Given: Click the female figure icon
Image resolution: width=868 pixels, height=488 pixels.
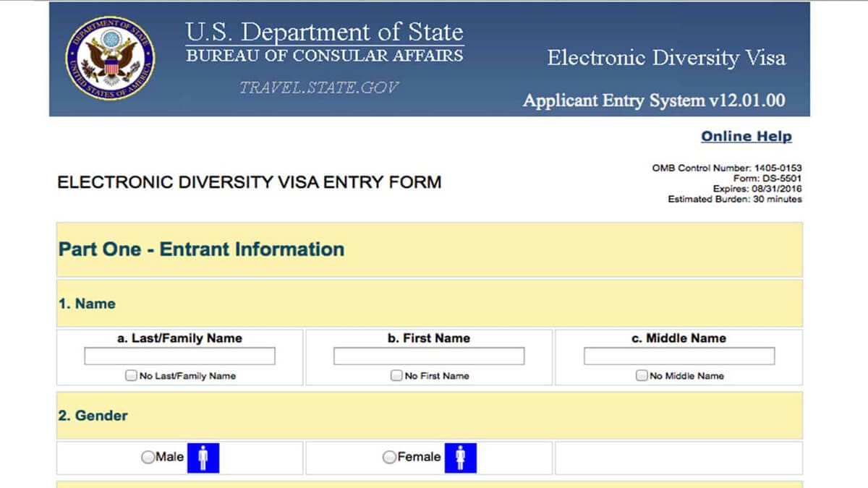Looking at the screenshot, I should click(460, 457).
